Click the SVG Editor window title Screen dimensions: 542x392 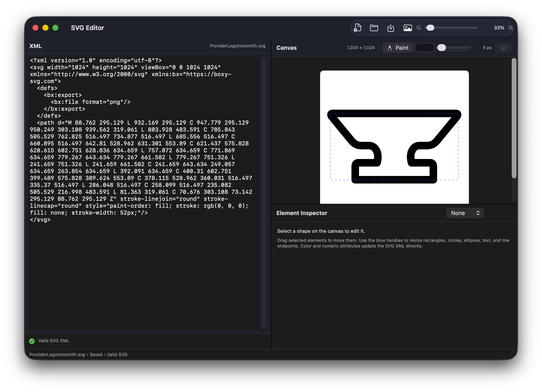click(87, 28)
